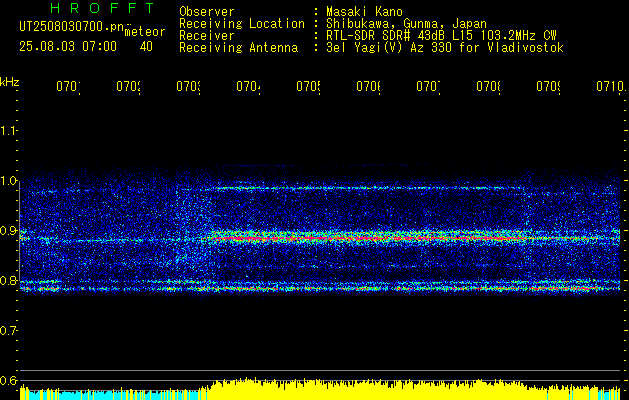Select the filename UT2508030700.pn
The image size is (629, 400).
pos(72,27)
